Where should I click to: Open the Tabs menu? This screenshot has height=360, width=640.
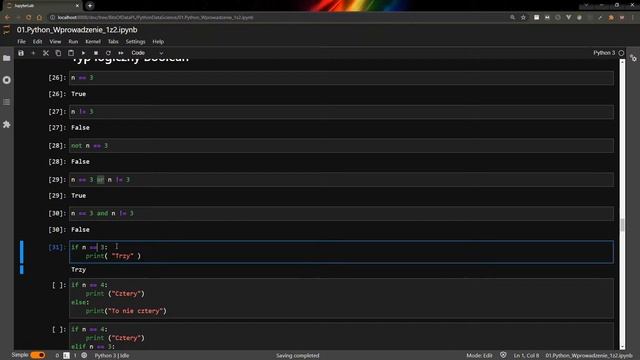tap(113, 42)
